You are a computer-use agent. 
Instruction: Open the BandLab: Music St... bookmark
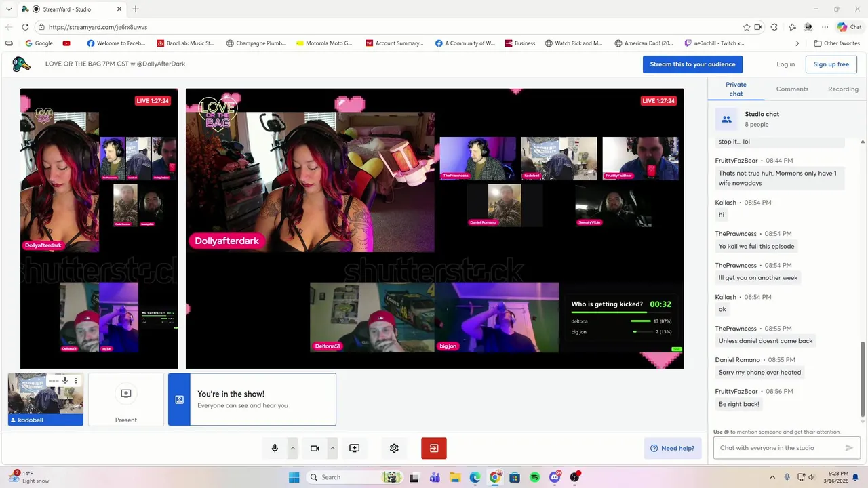coord(185,43)
